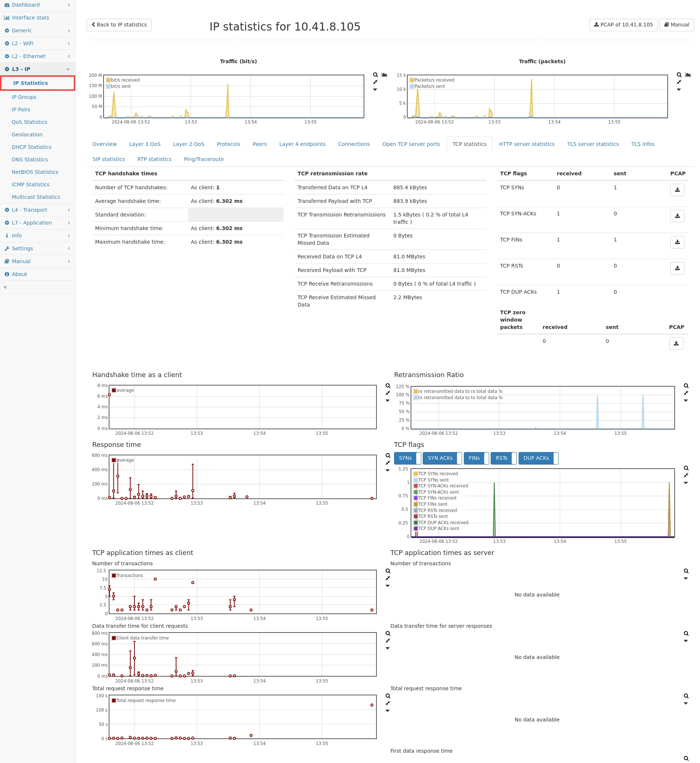Collapse the L3 - IP sidebar section
This screenshot has height=763, width=700.
68,69
